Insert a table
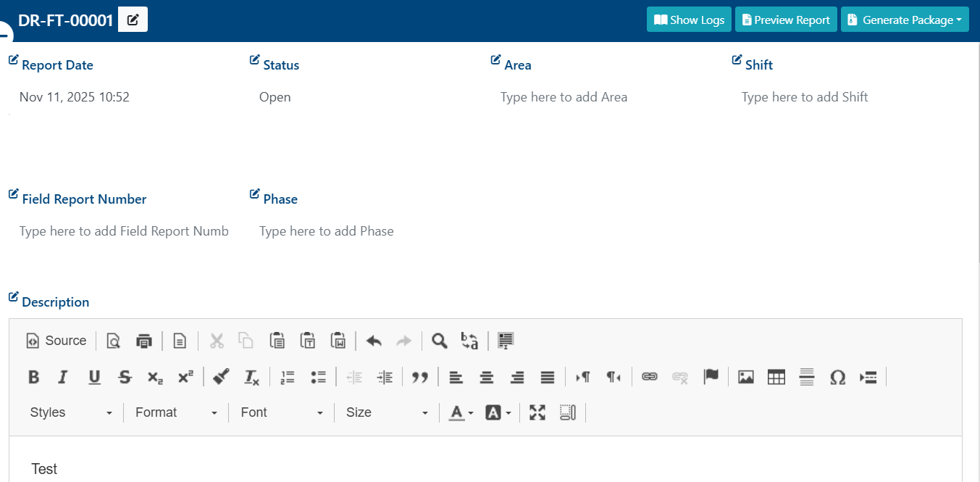Image resolution: width=980 pixels, height=482 pixels. pyautogui.click(x=776, y=377)
